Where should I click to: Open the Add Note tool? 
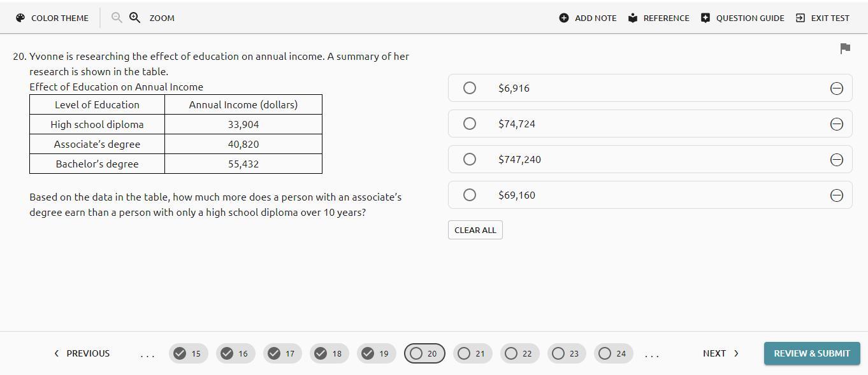pos(588,18)
